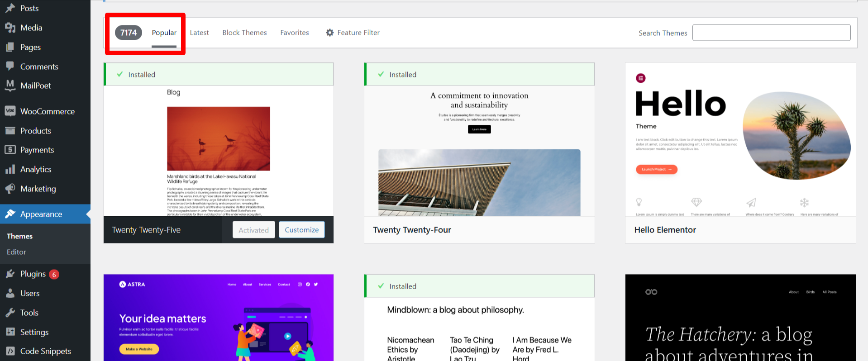868x361 pixels.
Task: Open the Code Snippets menu
Action: pyautogui.click(x=45, y=351)
